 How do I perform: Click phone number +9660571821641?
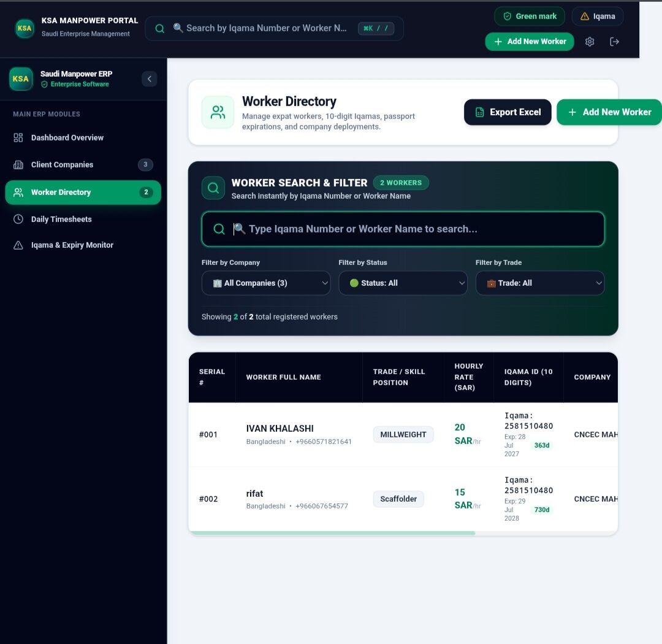[x=324, y=442]
